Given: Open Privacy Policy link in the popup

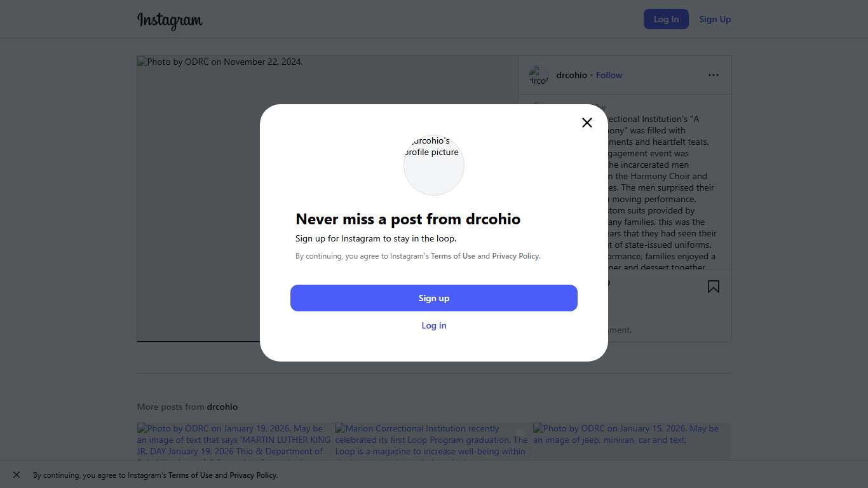Looking at the screenshot, I should click(515, 256).
